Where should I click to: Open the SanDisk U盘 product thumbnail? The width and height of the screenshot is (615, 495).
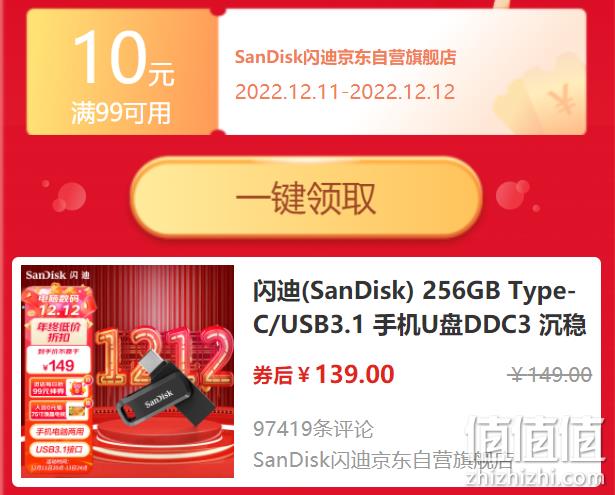pos(127,371)
